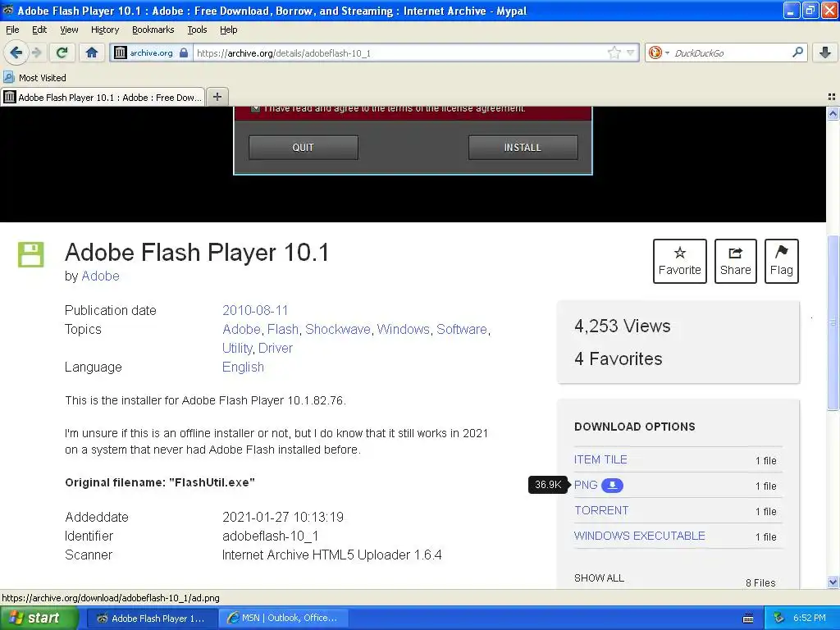840x630 pixels.
Task: Open the Software topic link
Action: (x=462, y=329)
